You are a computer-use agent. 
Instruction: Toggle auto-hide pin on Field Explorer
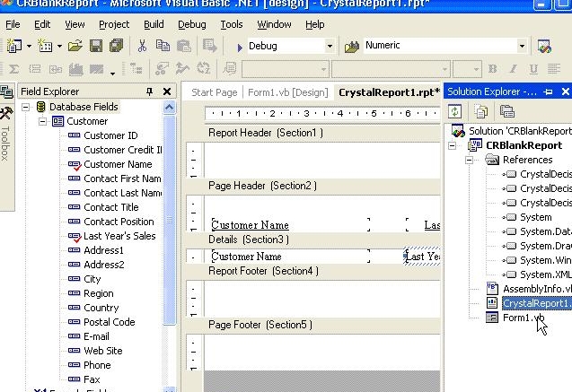(x=149, y=91)
